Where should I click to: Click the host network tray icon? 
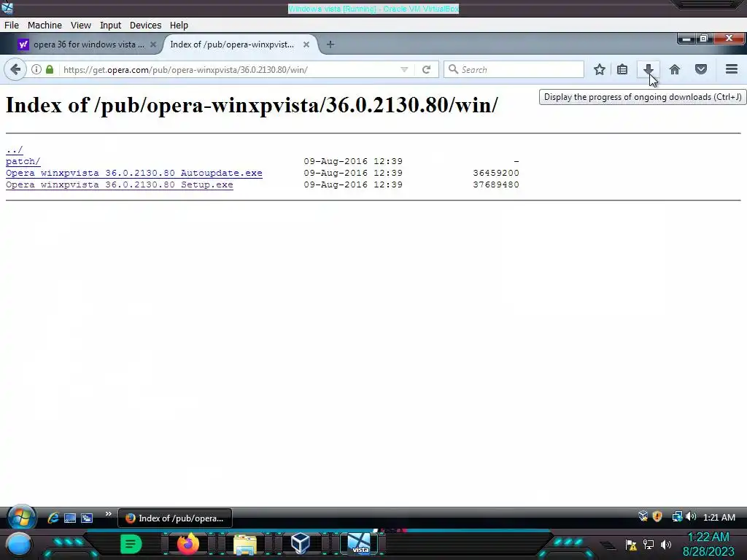[x=649, y=545]
